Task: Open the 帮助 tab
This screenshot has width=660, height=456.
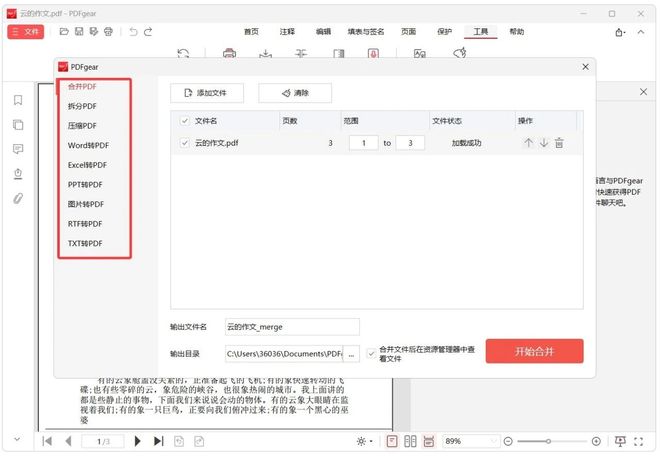Action: [516, 32]
